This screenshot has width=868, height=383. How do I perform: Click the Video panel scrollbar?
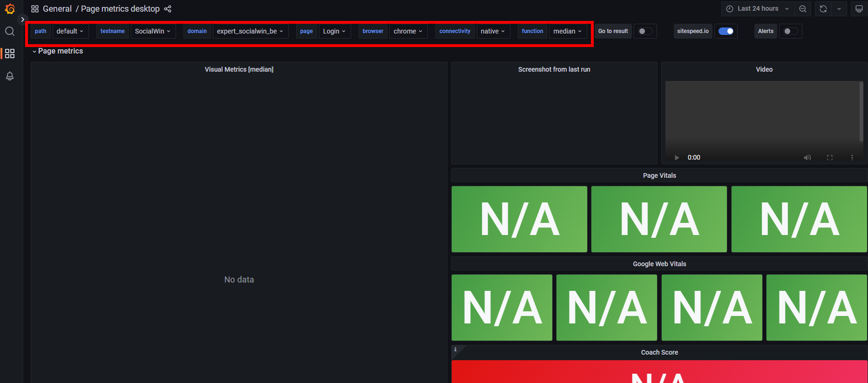pyautogui.click(x=861, y=112)
